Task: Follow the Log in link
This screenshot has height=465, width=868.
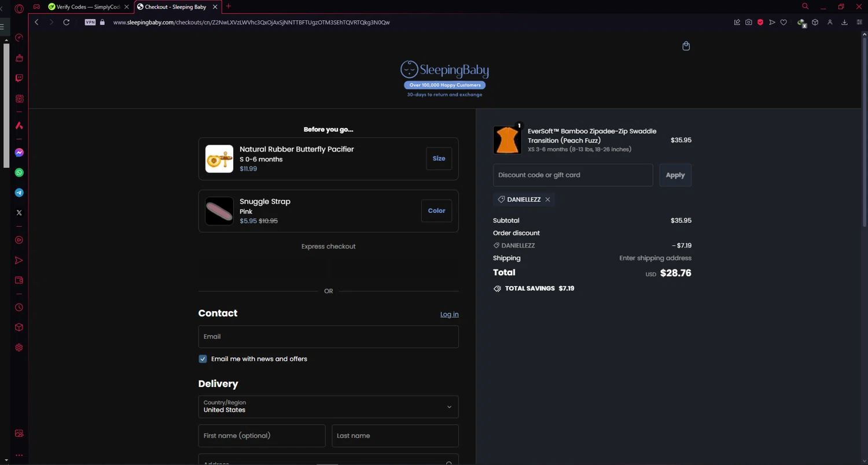Action: click(449, 315)
